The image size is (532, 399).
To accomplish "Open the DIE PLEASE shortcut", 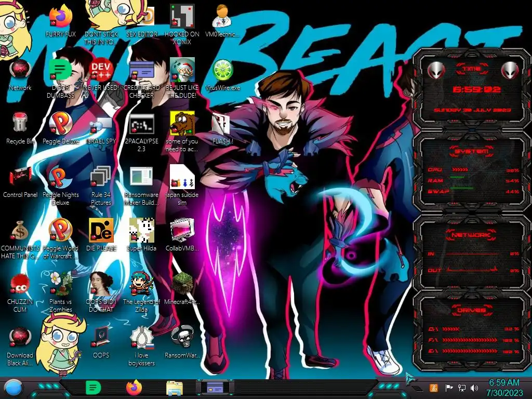I will (x=101, y=230).
